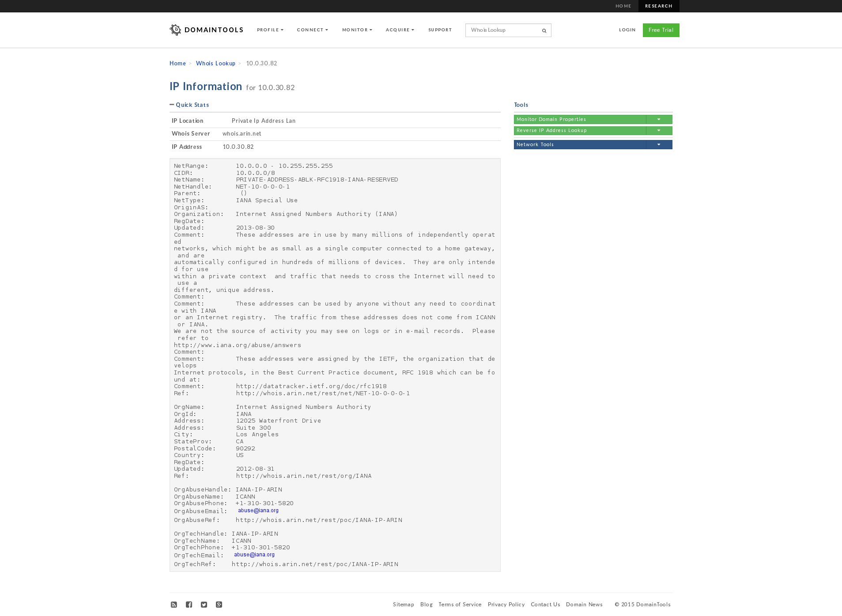Click the Tools sidebar heading
Image resolution: width=842 pixels, height=616 pixels.
521,105
